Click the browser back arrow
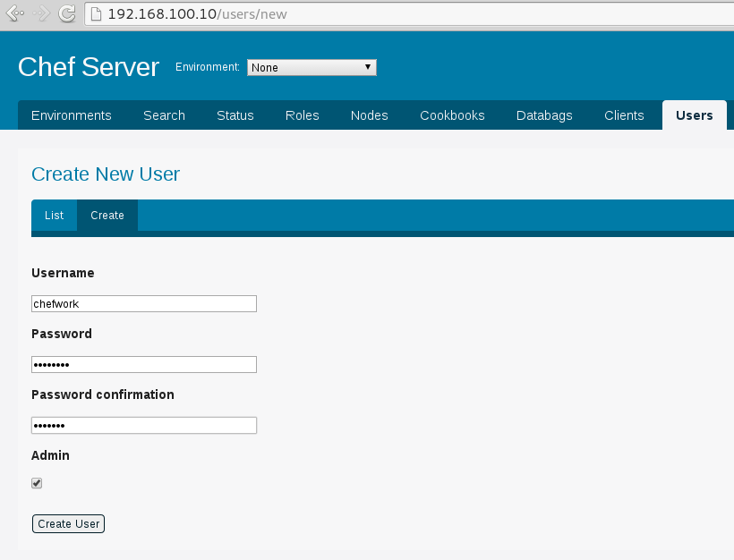The image size is (734, 560). 15,13
